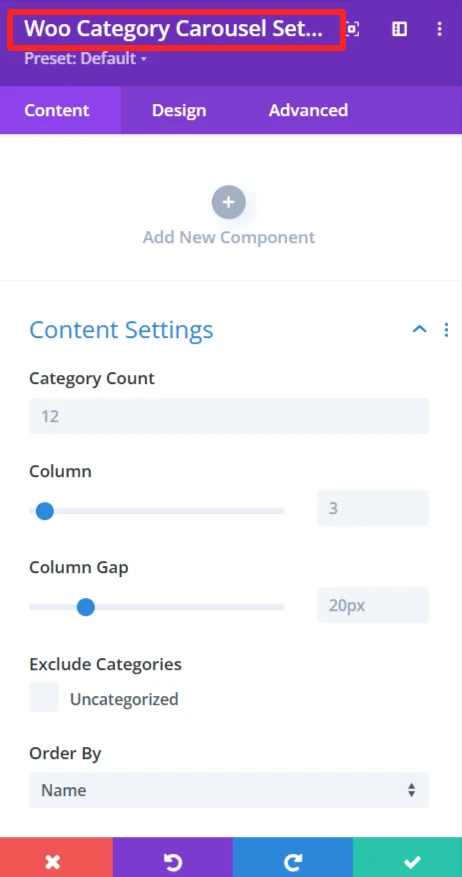Click the snap modal to sidebar icon
462x877 pixels.
[x=399, y=29]
